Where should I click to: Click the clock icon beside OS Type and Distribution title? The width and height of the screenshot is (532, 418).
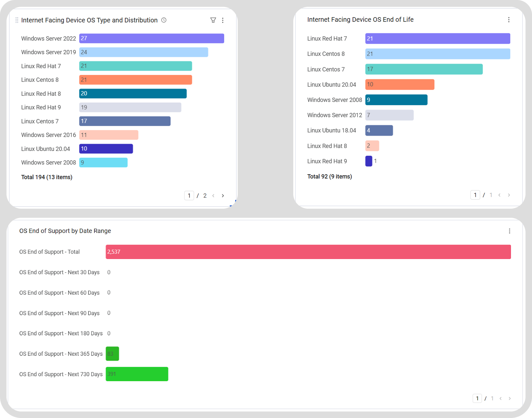(164, 20)
